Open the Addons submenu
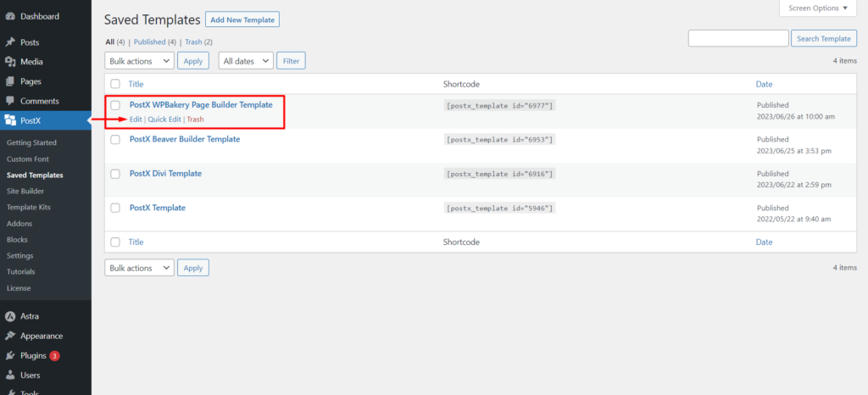Screen dimensions: 868x395 click(19, 224)
